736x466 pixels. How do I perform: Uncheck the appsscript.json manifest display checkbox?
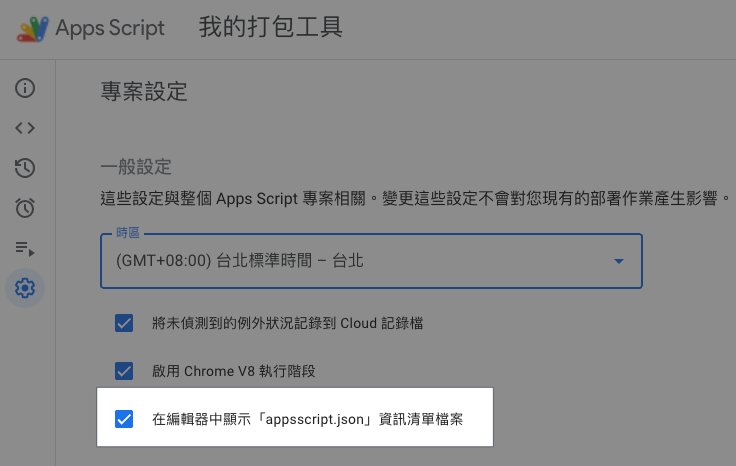(x=124, y=419)
